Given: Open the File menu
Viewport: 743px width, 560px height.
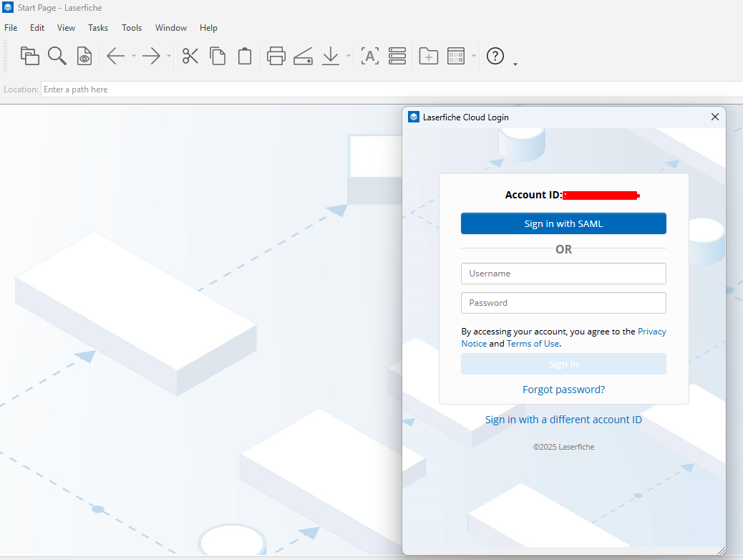Looking at the screenshot, I should [11, 28].
